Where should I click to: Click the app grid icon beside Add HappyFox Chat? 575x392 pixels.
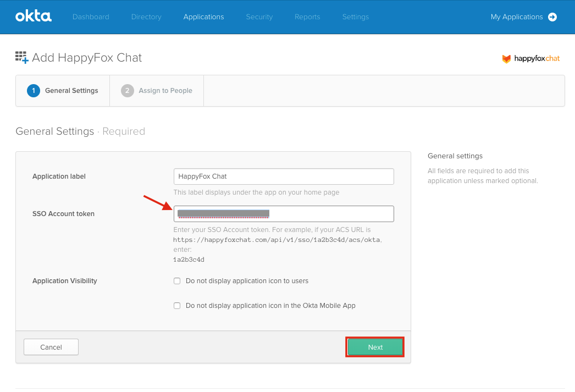(x=20, y=57)
